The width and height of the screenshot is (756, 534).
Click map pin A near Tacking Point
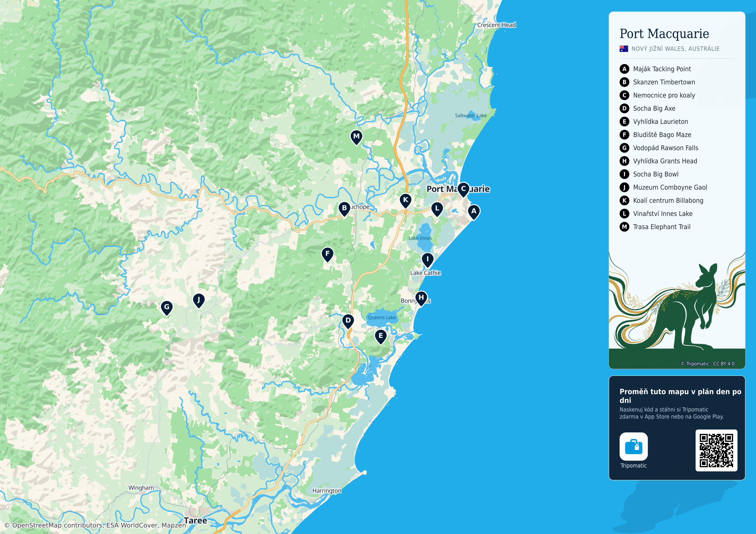point(473,212)
